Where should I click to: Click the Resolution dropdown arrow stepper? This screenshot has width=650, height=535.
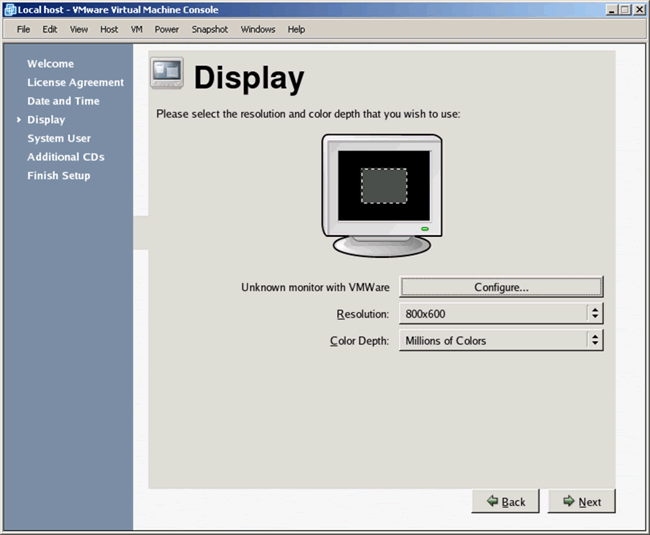[595, 313]
